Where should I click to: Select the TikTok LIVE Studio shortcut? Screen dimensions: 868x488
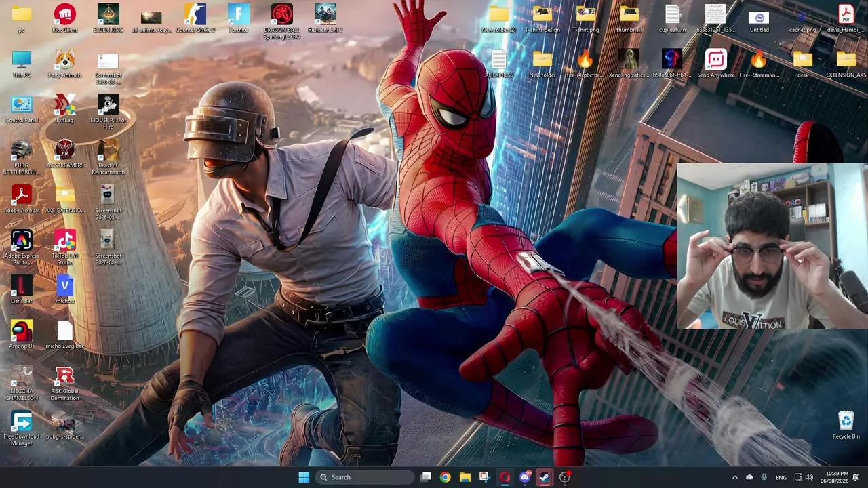click(x=64, y=248)
